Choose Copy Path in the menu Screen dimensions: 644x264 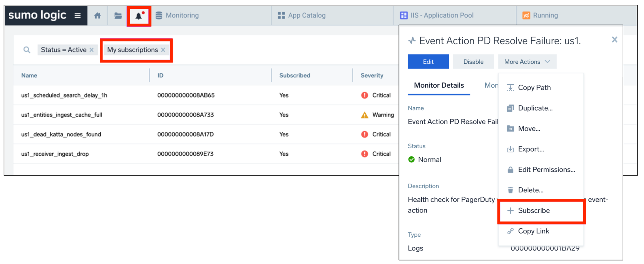534,88
